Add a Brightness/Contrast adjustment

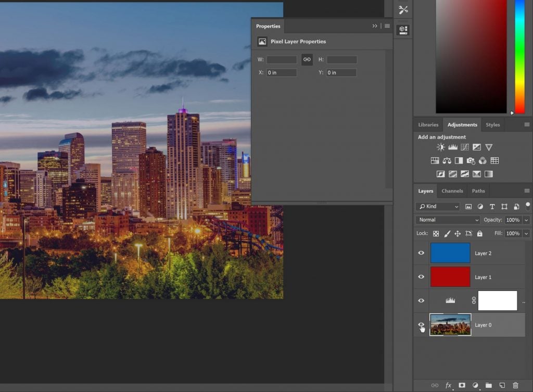[x=441, y=147]
